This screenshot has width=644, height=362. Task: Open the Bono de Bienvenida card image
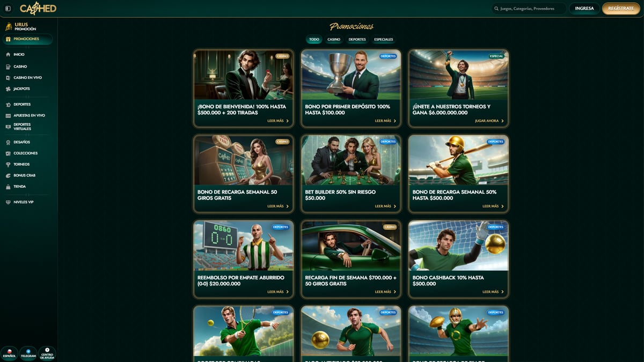coord(243,75)
